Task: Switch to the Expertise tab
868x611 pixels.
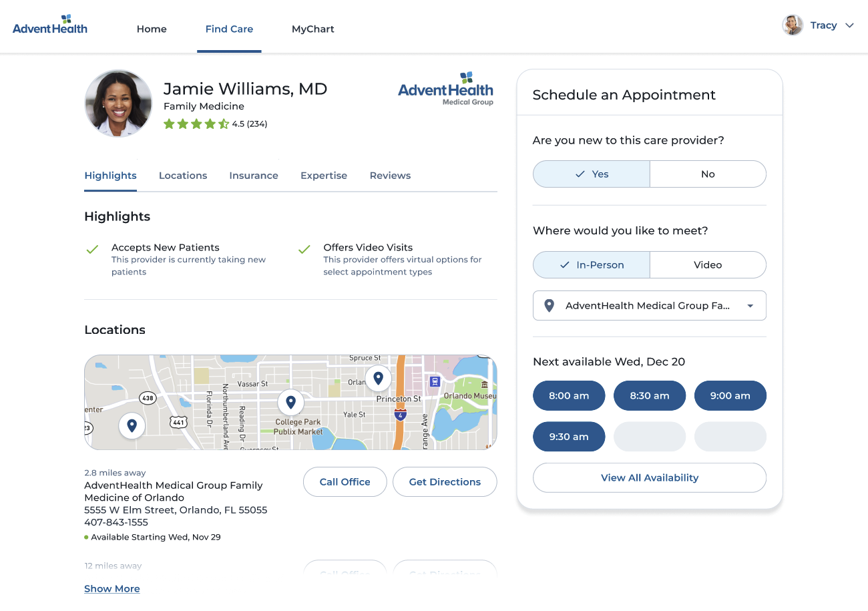Action: pyautogui.click(x=324, y=176)
